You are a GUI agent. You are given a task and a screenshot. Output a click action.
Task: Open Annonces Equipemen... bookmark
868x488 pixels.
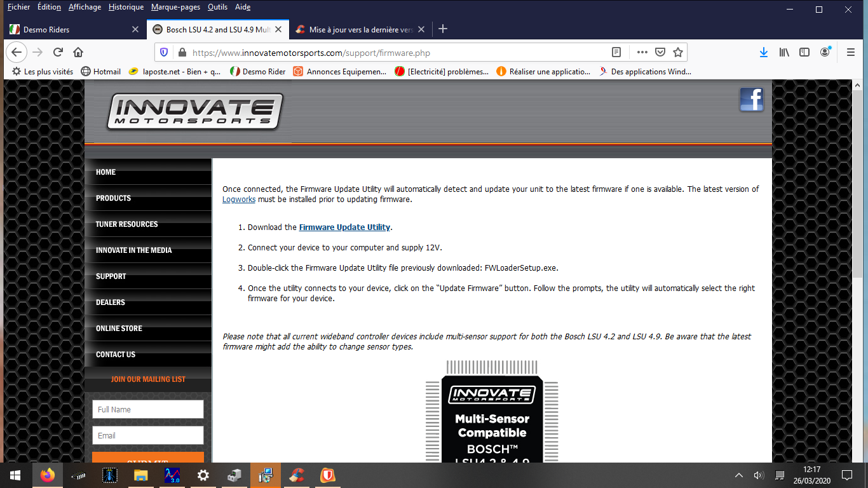click(x=339, y=72)
